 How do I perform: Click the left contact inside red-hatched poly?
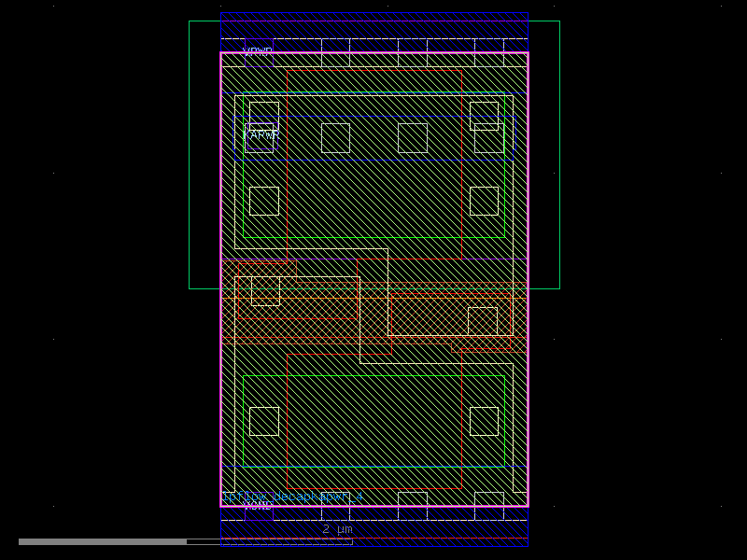[x=265, y=290]
